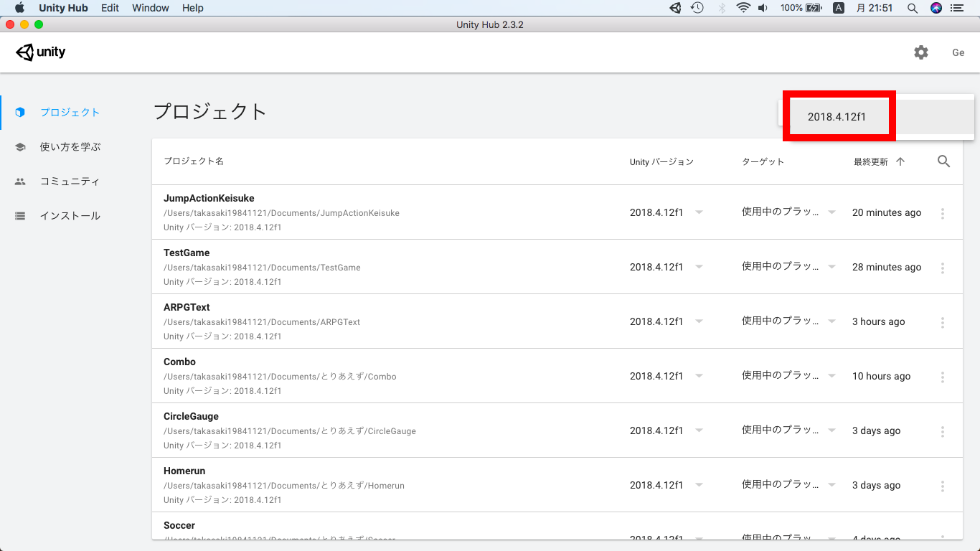Screen dimensions: 980x551
Task: Click Unity バージョン column header
Action: click(661, 162)
